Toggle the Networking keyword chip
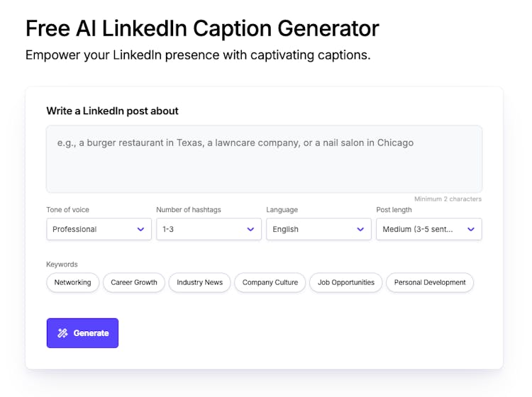The height and width of the screenshot is (397, 532). click(x=73, y=282)
